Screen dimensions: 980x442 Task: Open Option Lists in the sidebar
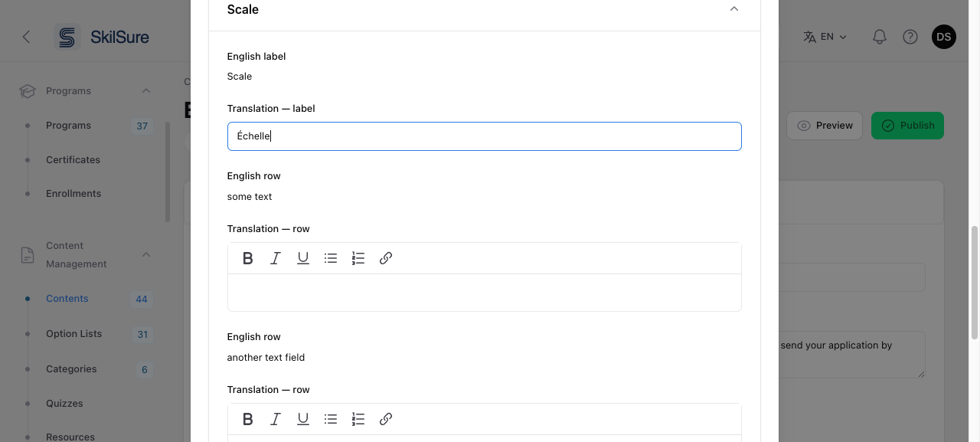click(74, 334)
